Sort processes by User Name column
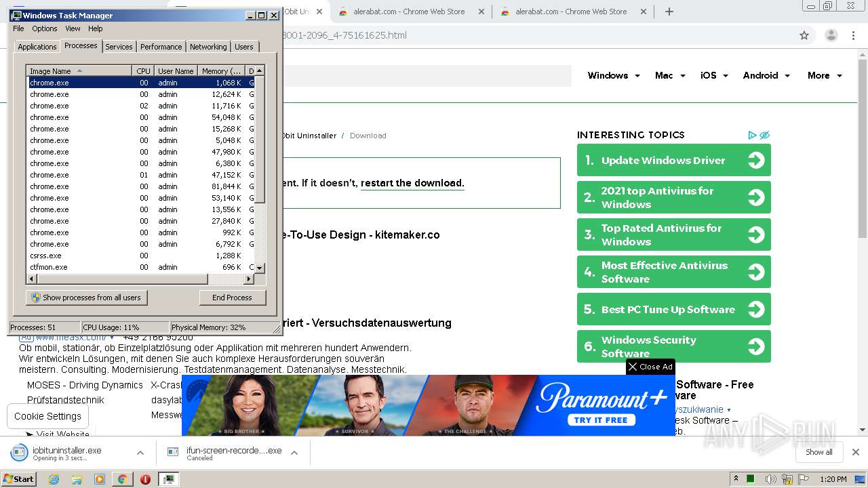 [176, 71]
